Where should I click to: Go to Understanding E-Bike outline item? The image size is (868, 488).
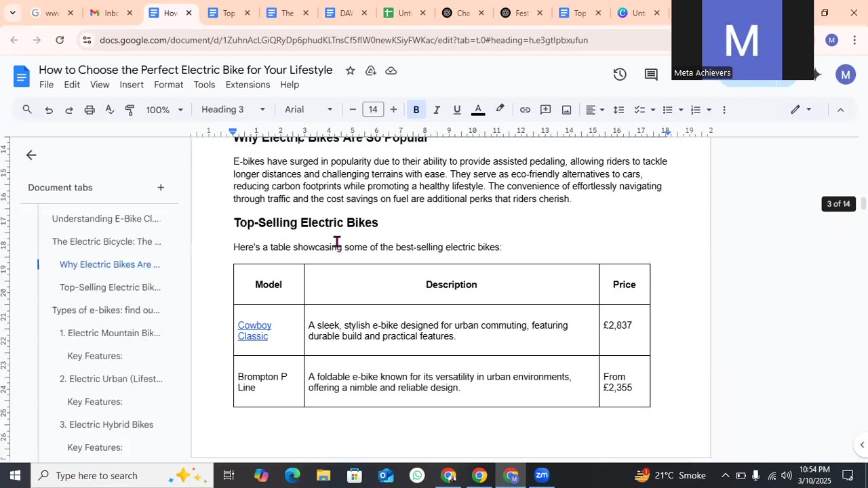[106, 219]
